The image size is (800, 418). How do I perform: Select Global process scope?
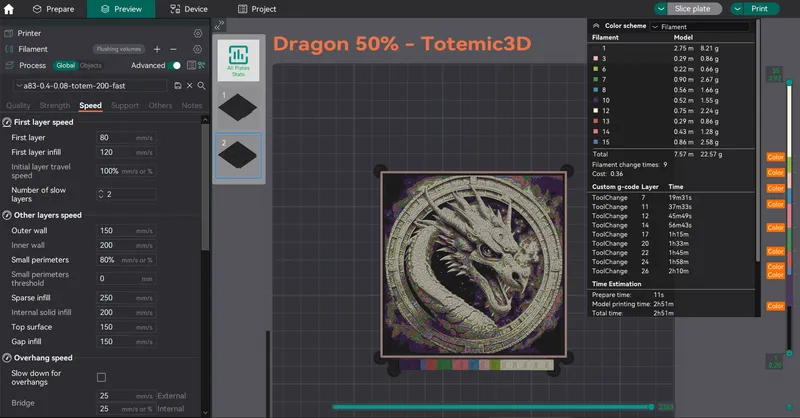(65, 65)
